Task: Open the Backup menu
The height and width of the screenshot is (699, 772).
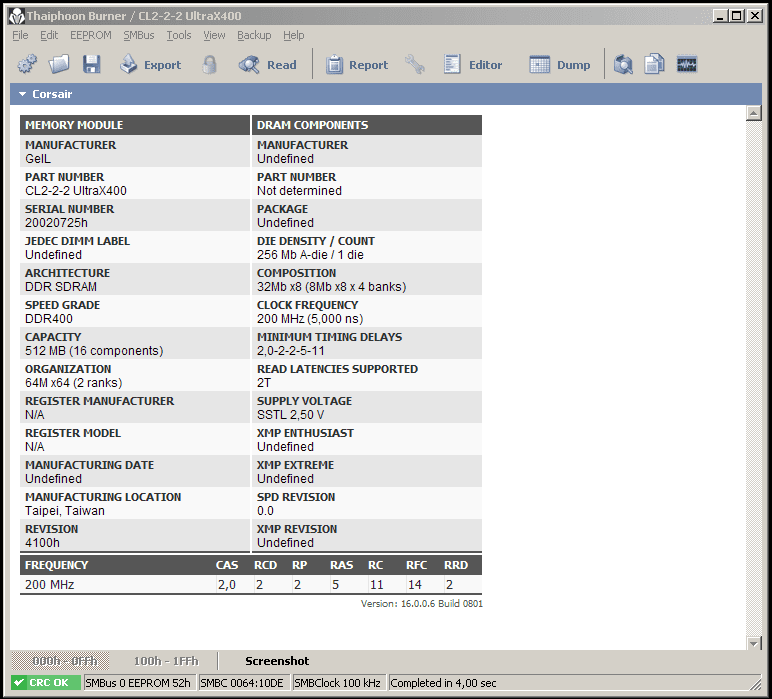Action: point(254,35)
